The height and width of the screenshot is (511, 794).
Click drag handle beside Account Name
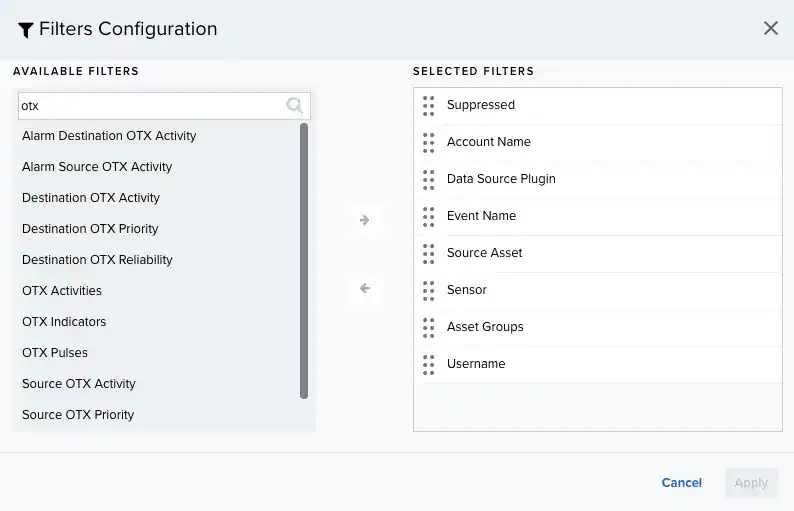pos(429,142)
